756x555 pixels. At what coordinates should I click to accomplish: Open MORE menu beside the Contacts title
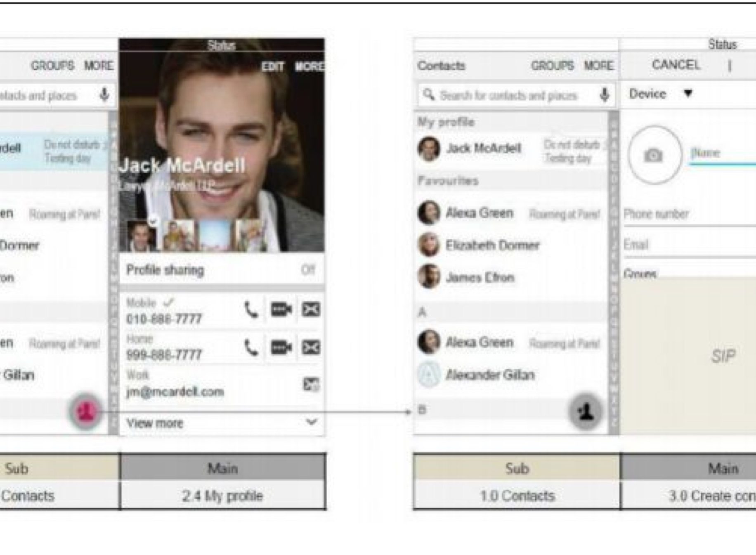(x=598, y=66)
